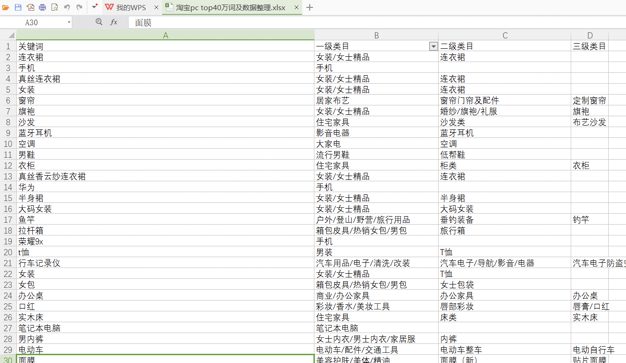Click the cell 行车记录仪
The height and width of the screenshot is (363, 626).
coord(165,263)
